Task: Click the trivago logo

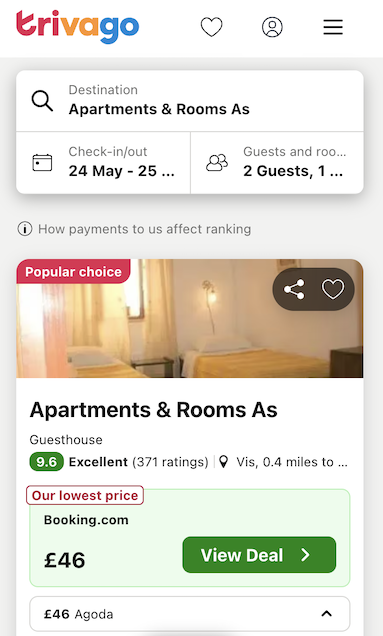Action: (77, 27)
